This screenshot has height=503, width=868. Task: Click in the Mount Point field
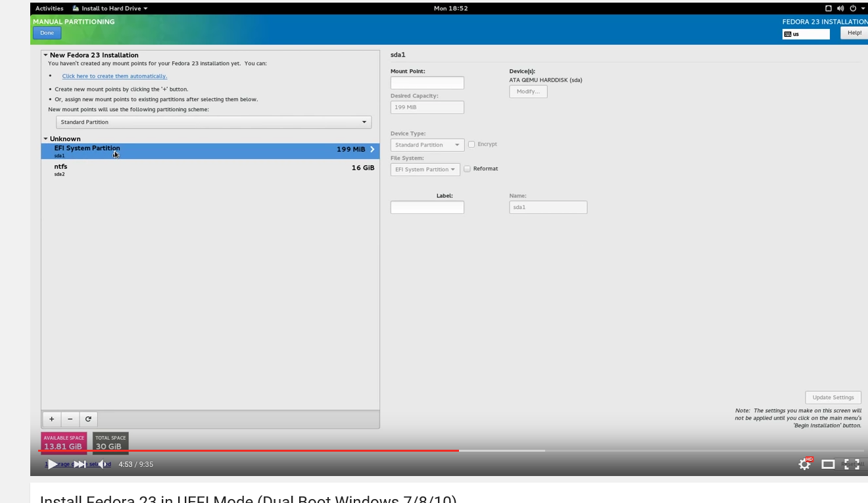tap(427, 83)
